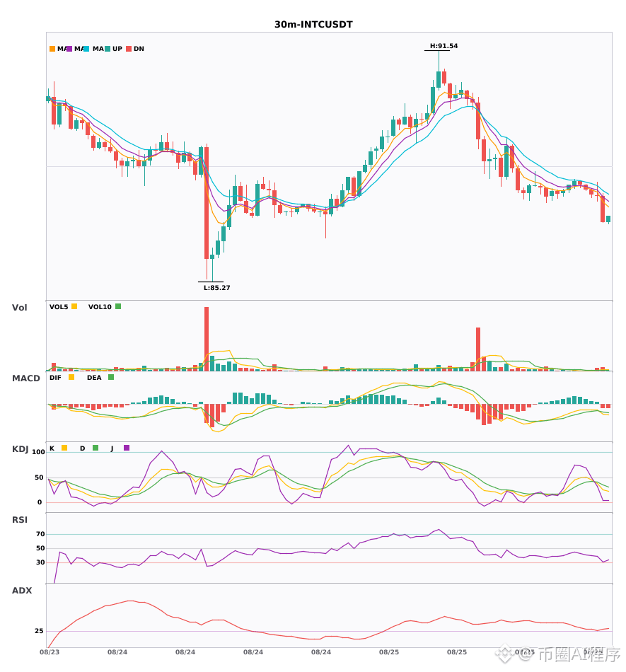The width and height of the screenshot is (626, 672).
Task: Select the KDJ panel label
Action: tap(20, 449)
